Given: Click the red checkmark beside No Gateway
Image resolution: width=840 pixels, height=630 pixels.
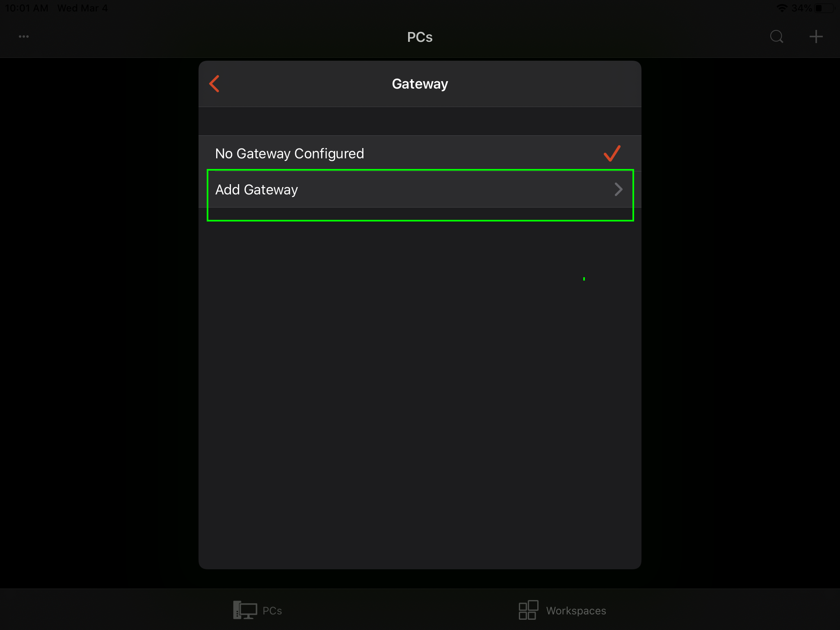Looking at the screenshot, I should [612, 153].
